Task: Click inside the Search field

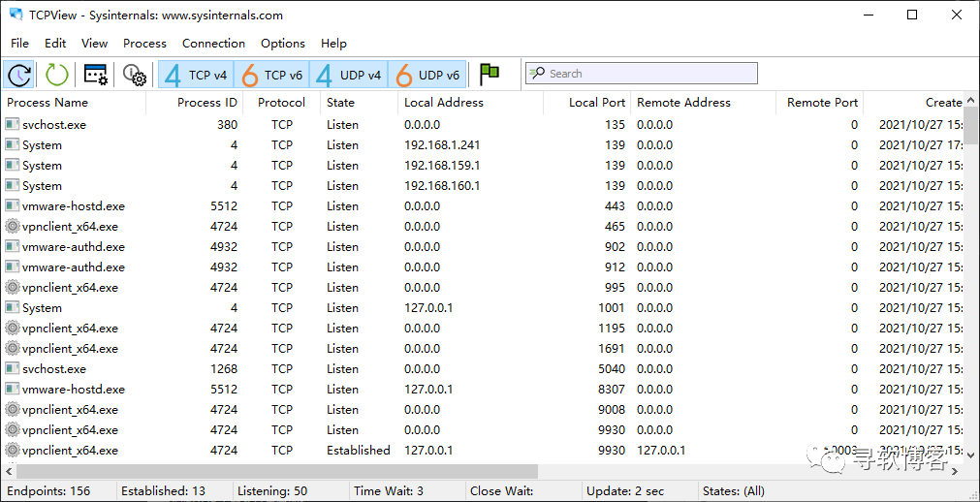Action: pos(642,73)
